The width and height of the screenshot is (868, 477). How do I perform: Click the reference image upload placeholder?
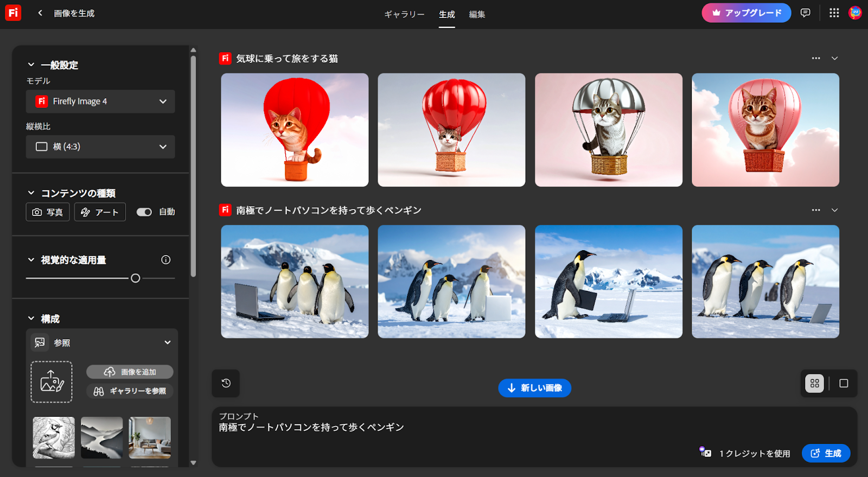coord(52,382)
